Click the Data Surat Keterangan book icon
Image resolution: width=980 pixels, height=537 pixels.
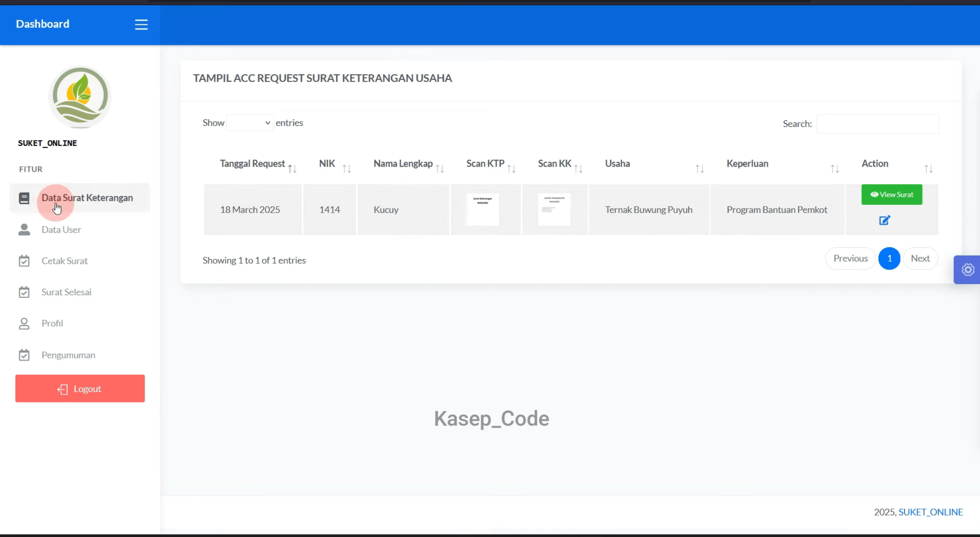(24, 198)
